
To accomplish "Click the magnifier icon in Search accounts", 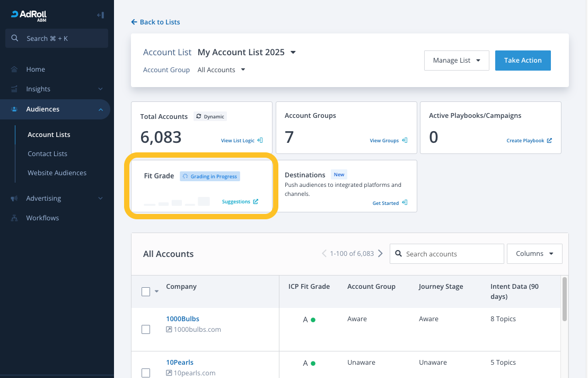I will (398, 254).
